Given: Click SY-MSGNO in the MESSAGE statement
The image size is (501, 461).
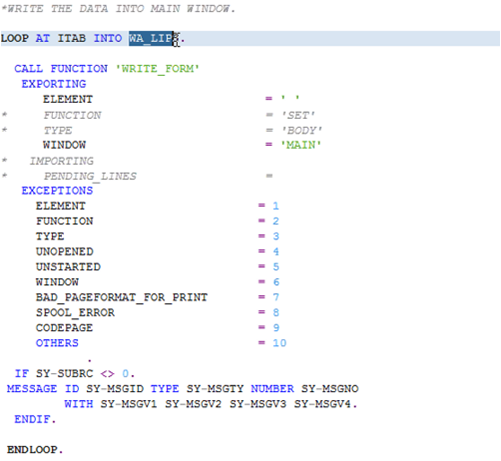Looking at the screenshot, I should point(330,389).
